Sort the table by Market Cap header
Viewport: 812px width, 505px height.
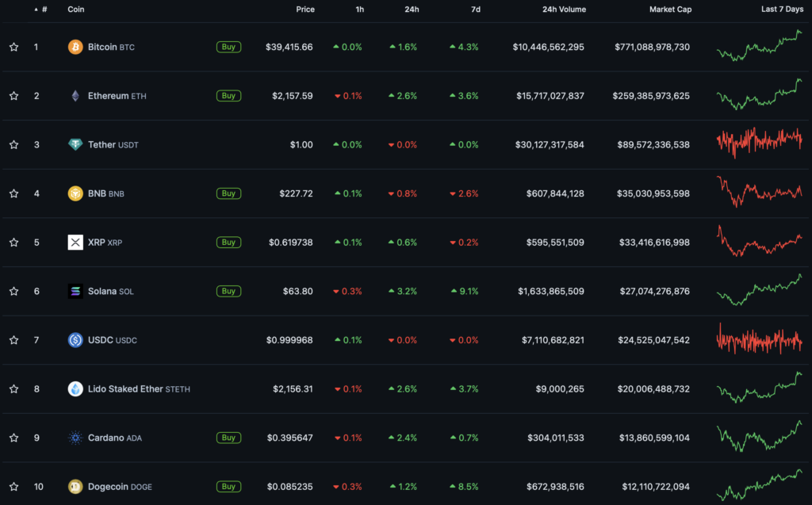[x=669, y=10]
